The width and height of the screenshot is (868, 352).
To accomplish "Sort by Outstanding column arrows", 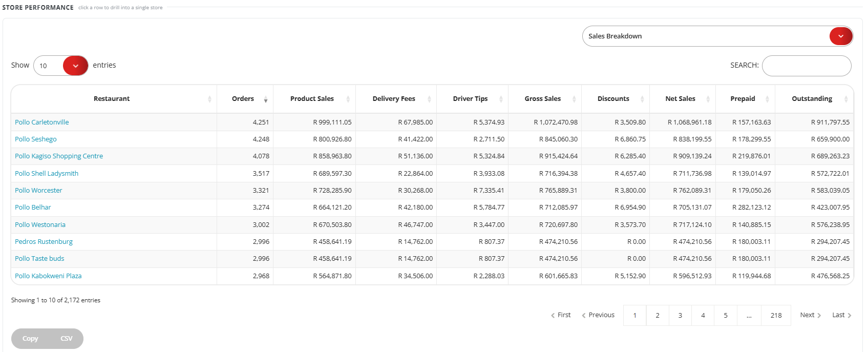I will click(x=846, y=99).
